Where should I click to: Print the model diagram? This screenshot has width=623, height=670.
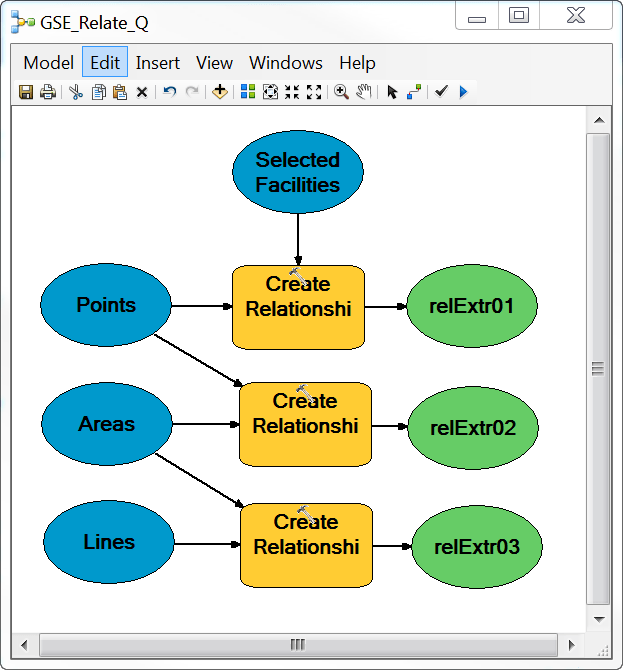tap(48, 92)
